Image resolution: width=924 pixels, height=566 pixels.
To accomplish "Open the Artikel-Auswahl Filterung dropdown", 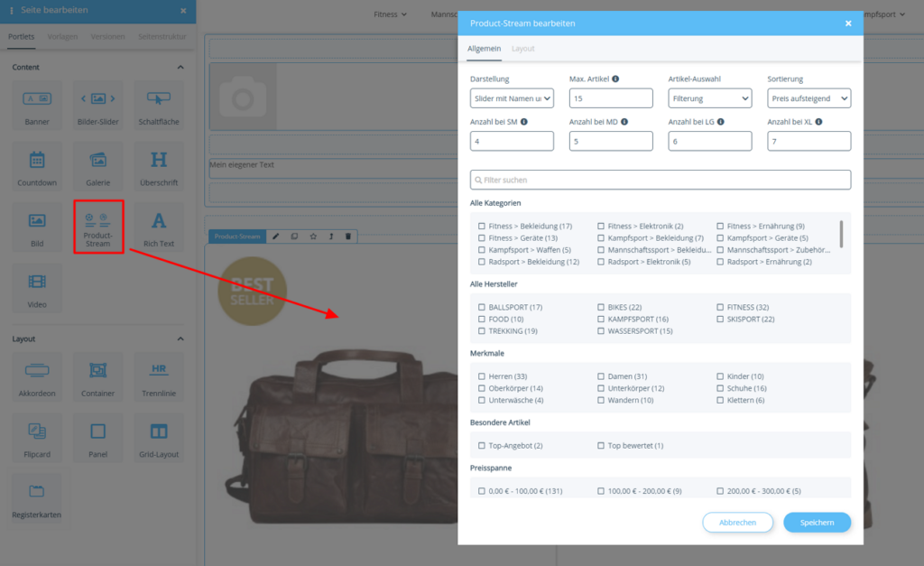I will [x=710, y=97].
